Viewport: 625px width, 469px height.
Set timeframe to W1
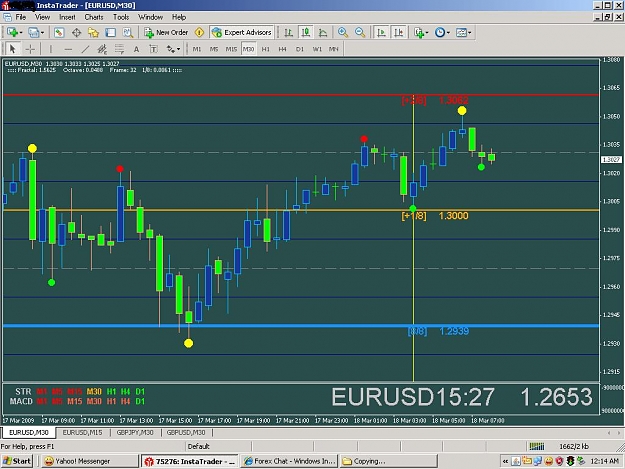[317, 49]
